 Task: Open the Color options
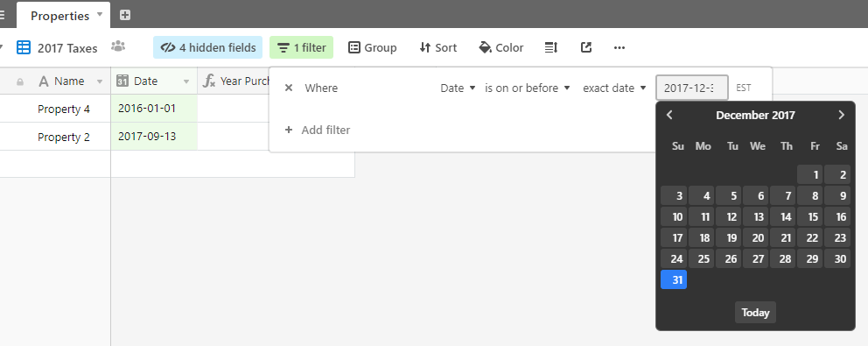tap(501, 47)
